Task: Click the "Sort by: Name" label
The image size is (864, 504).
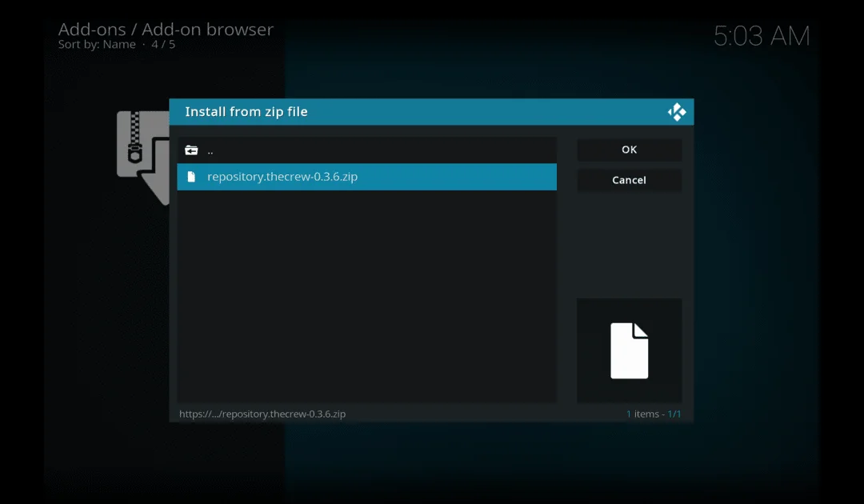Action: tap(97, 45)
